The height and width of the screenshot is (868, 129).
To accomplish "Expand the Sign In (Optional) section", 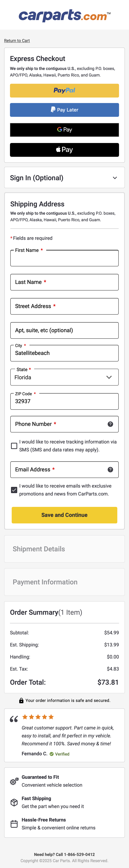I will [64, 178].
